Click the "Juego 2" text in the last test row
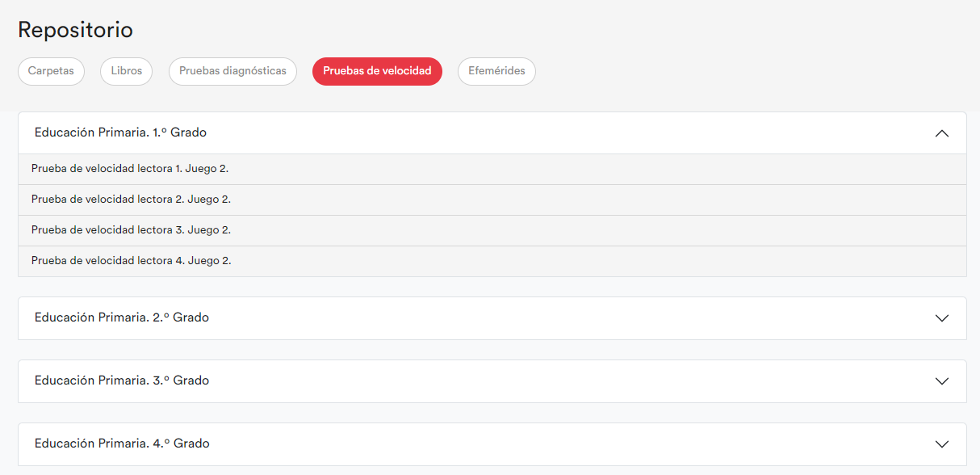 point(209,261)
